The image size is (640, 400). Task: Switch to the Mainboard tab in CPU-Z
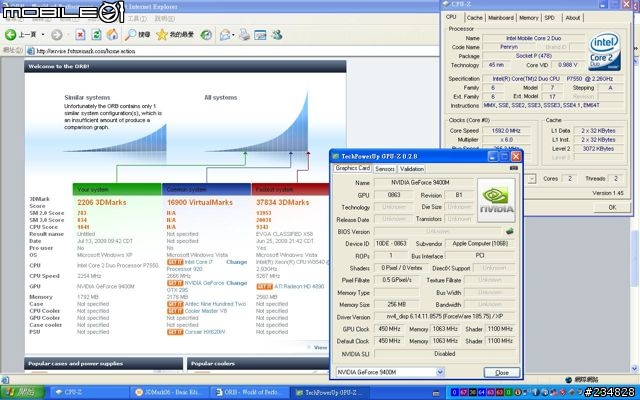pyautogui.click(x=501, y=18)
